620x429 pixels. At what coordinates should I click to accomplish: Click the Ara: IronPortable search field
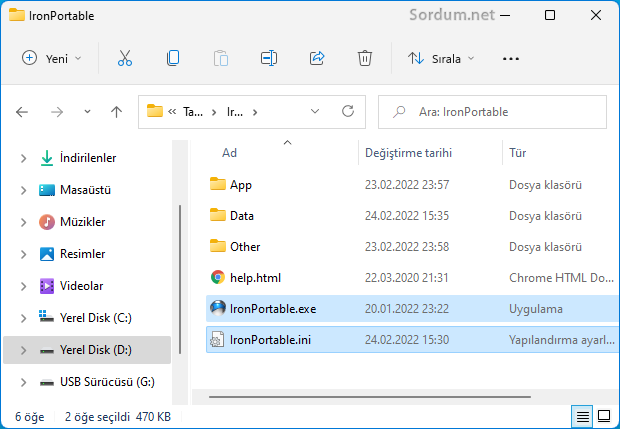coord(492,112)
